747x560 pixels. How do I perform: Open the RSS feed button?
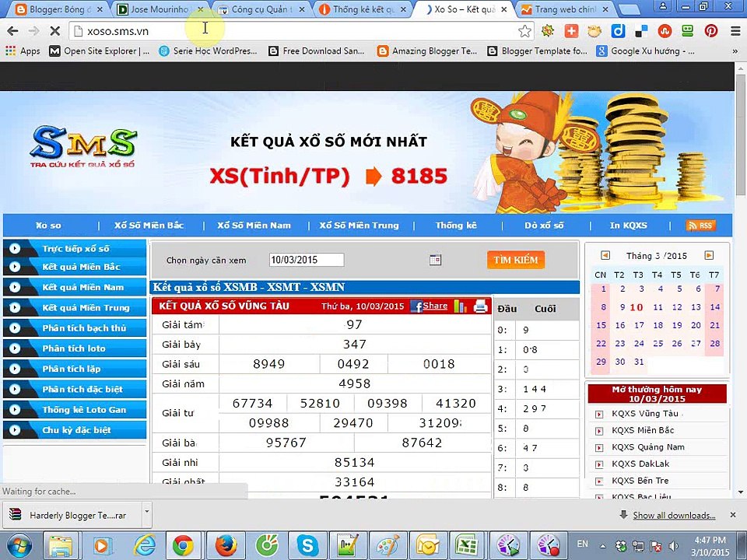point(701,226)
